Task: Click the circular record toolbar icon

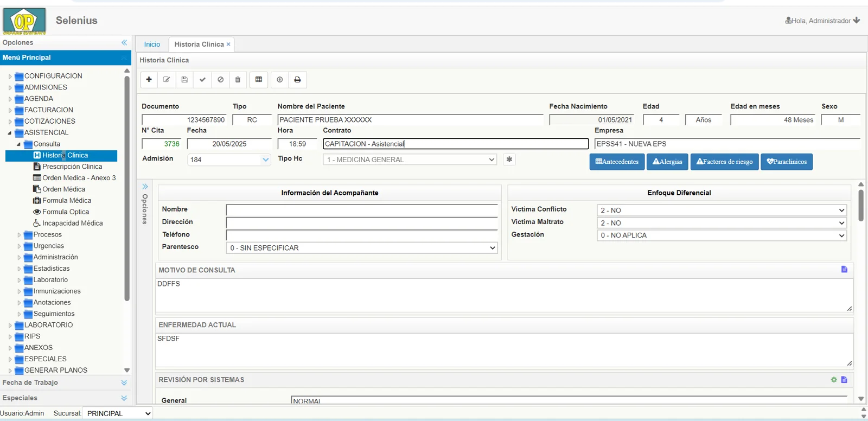Action: [x=280, y=80]
